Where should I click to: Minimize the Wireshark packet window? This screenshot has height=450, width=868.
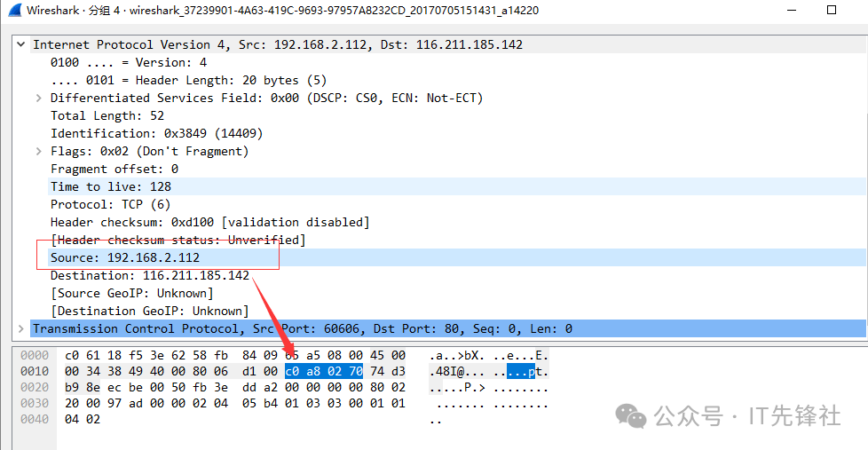point(791,11)
